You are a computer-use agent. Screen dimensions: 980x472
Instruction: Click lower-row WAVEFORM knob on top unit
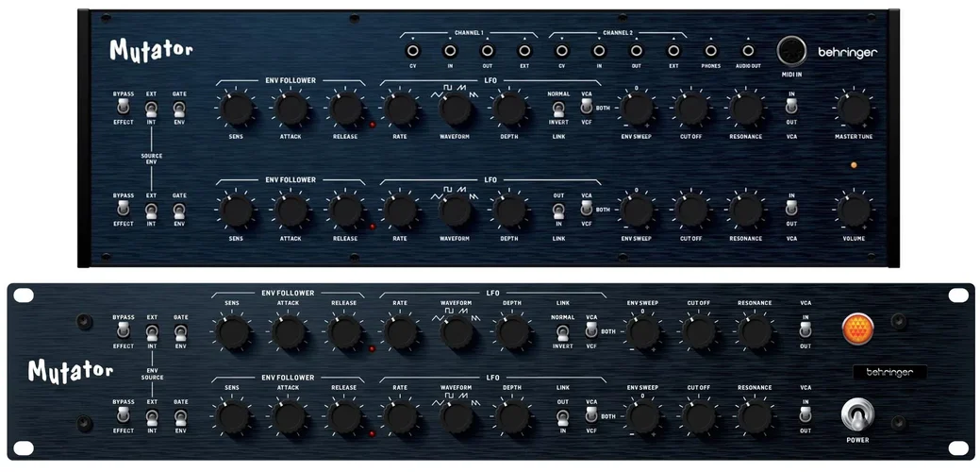click(x=455, y=211)
